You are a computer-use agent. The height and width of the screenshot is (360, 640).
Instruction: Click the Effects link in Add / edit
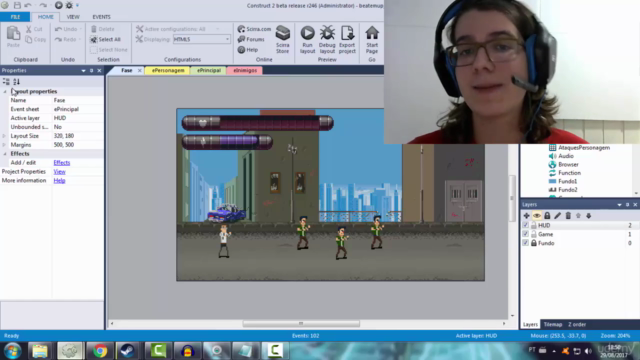pyautogui.click(x=62, y=162)
